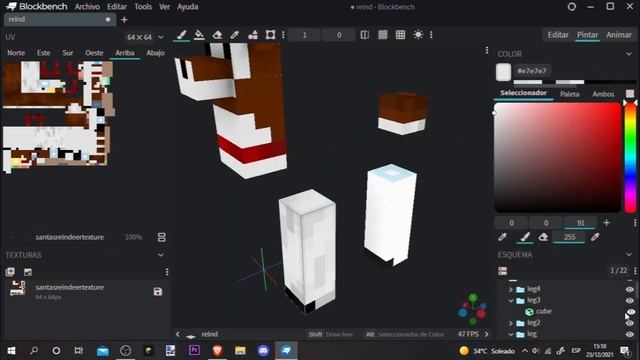Toggle visibility of cube element
This screenshot has width=640, height=360.
click(631, 312)
